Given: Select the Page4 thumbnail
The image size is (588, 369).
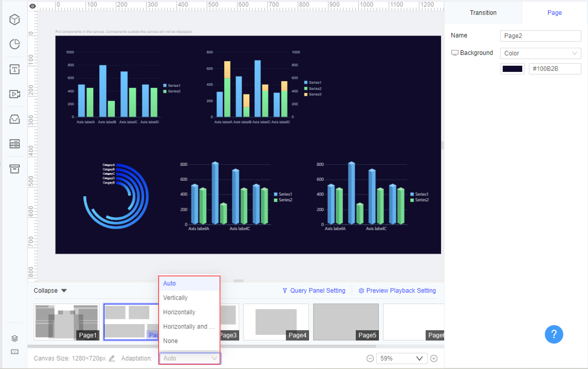Looking at the screenshot, I should pos(276,322).
